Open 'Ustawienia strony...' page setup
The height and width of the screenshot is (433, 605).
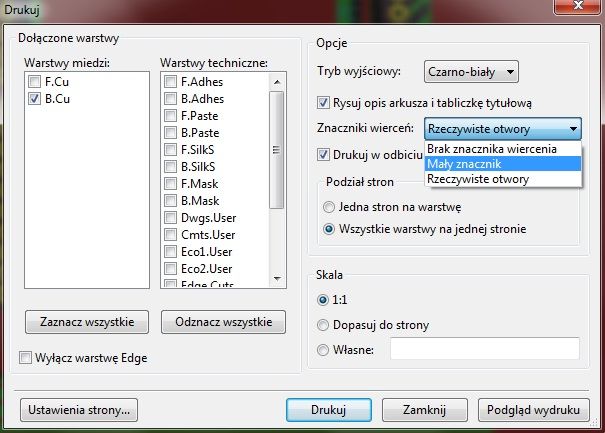[x=79, y=410]
